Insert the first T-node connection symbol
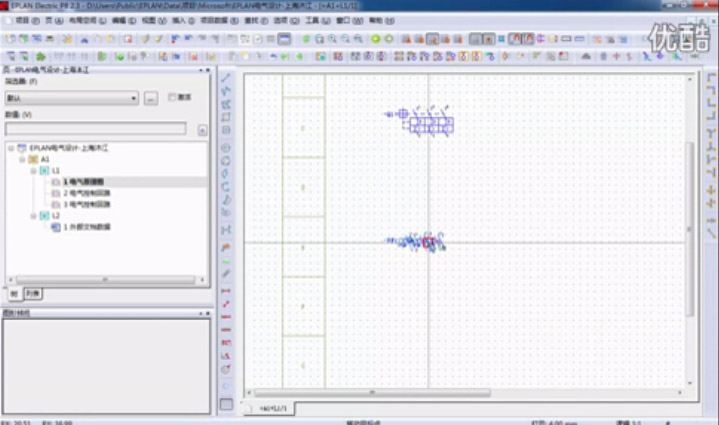 (711, 134)
